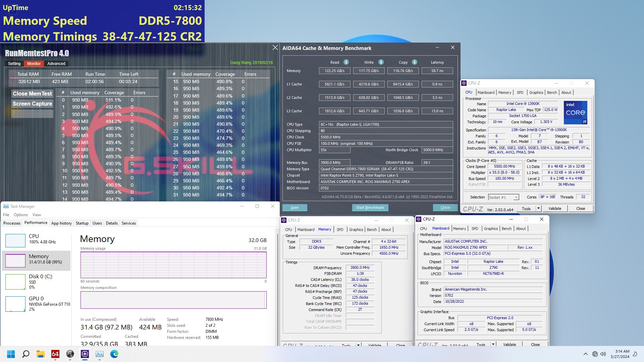The height and width of the screenshot is (362, 644).
Task: Click the network icon in system tray
Action: 594,354
